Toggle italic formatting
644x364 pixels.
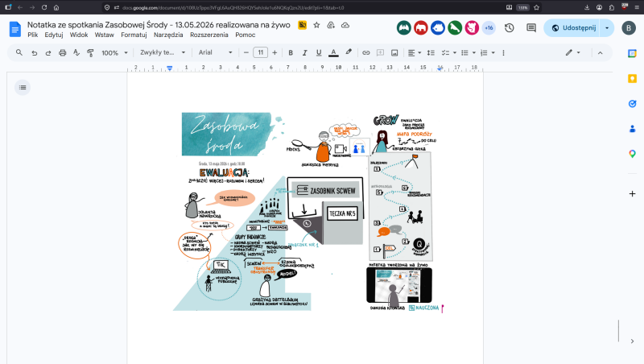tap(304, 52)
